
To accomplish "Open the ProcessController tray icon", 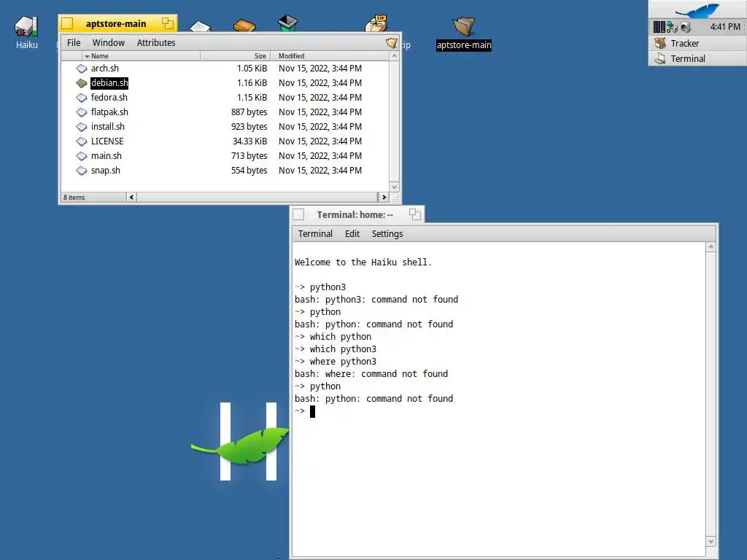I will point(659,27).
